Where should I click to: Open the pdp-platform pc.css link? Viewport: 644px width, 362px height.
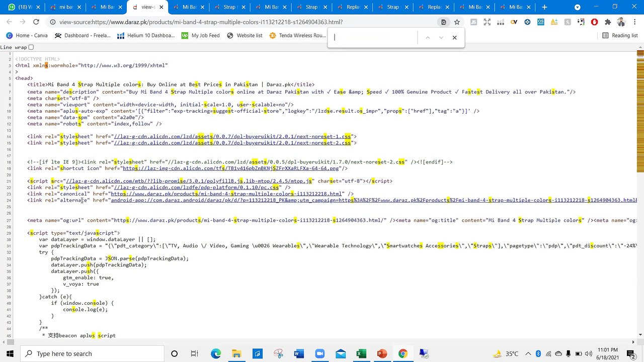[196, 188]
